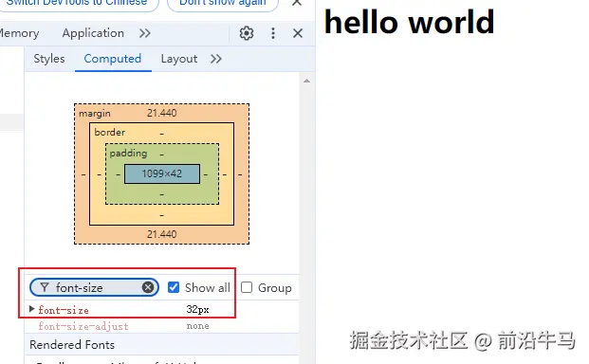Click the border label in box model

(109, 132)
